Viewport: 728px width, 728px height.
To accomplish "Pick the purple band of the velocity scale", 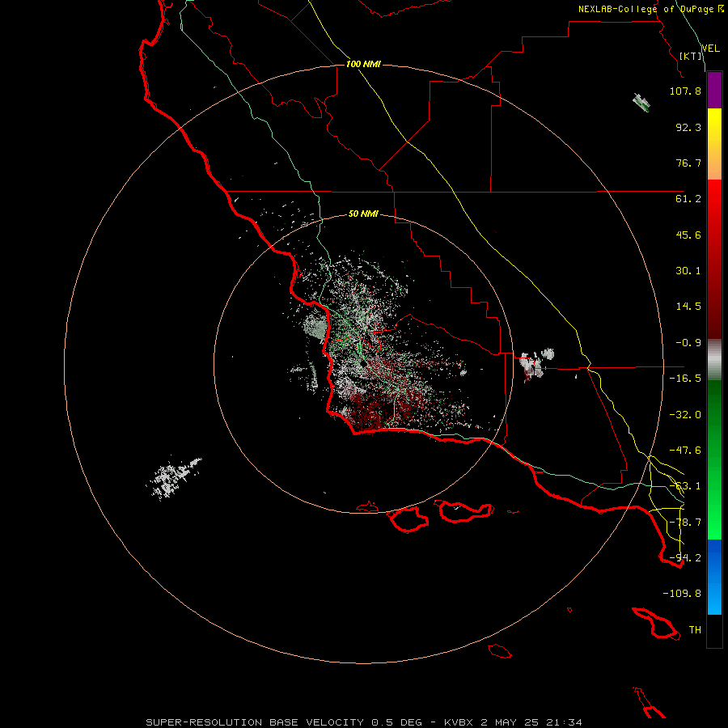I will 714,90.
